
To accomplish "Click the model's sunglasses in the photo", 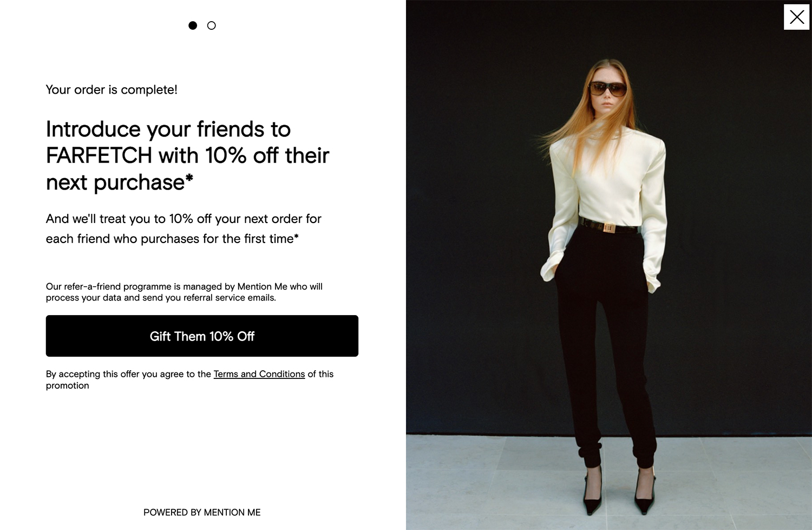I will [x=608, y=88].
